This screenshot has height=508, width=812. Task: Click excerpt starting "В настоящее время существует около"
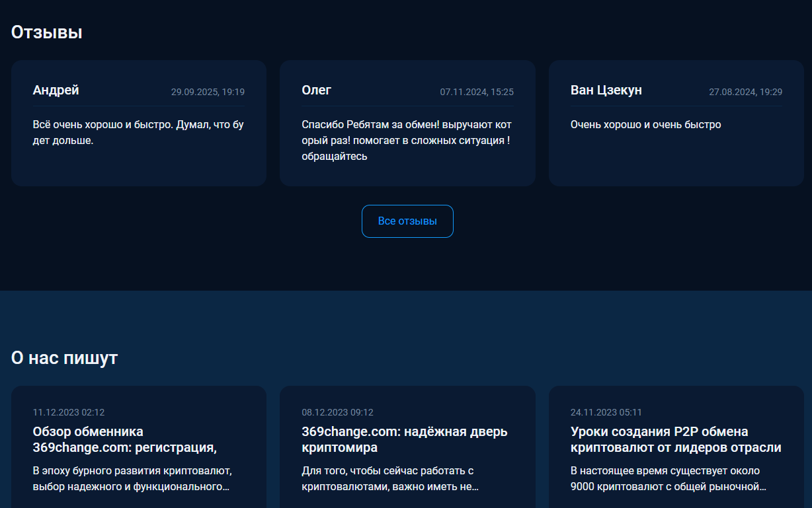point(668,479)
